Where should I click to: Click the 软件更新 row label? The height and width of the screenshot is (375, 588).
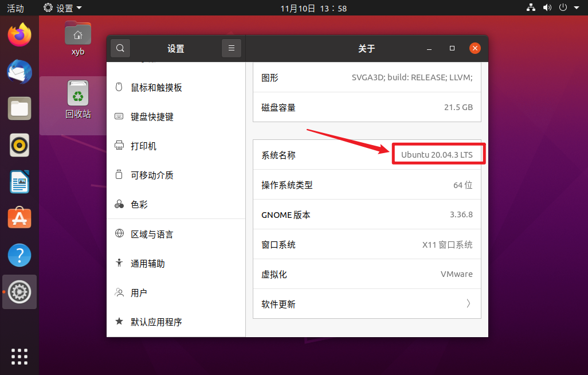tap(279, 304)
